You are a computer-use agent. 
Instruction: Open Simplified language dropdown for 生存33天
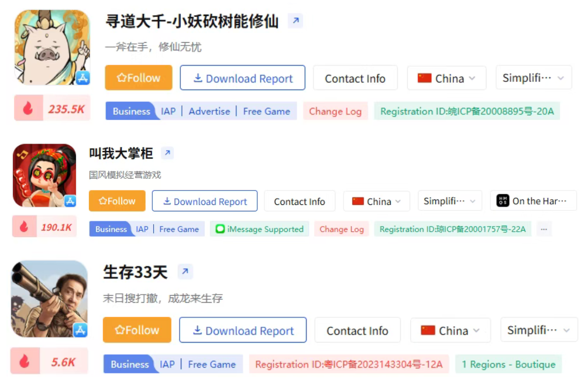[539, 330]
